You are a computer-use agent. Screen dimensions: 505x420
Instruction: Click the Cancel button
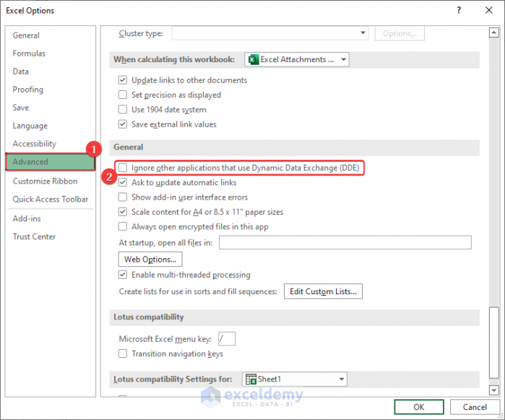(475, 407)
